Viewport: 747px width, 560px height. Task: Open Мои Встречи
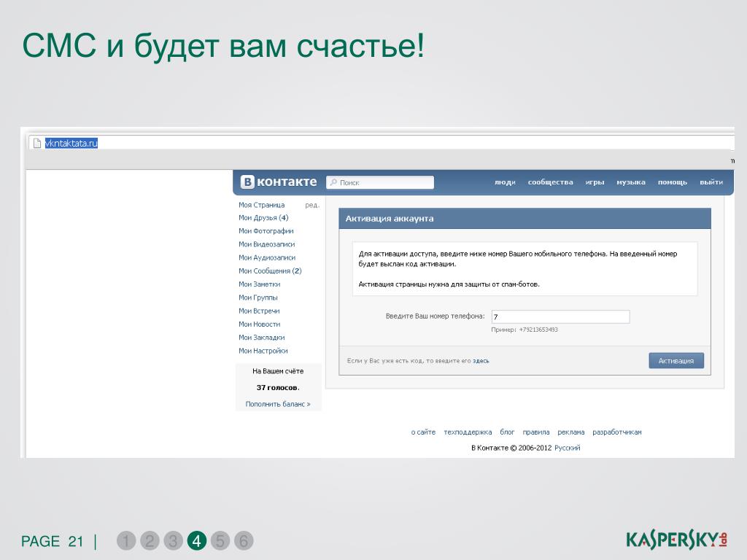[x=259, y=311]
